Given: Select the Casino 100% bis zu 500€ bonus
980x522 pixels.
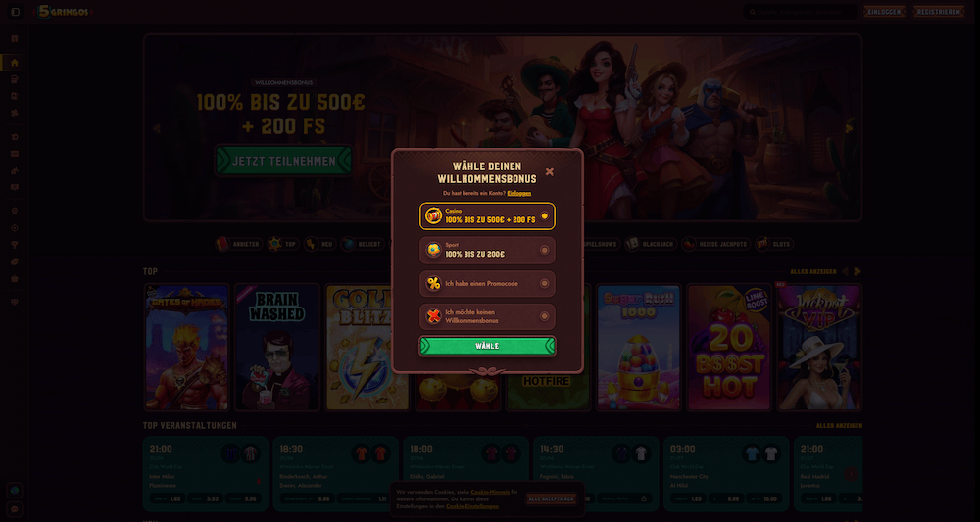Looking at the screenshot, I should click(487, 216).
